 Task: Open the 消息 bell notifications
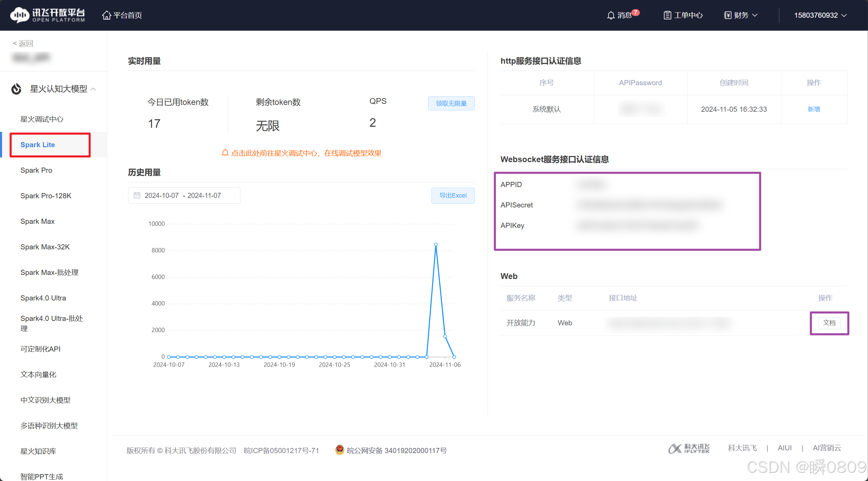point(611,15)
